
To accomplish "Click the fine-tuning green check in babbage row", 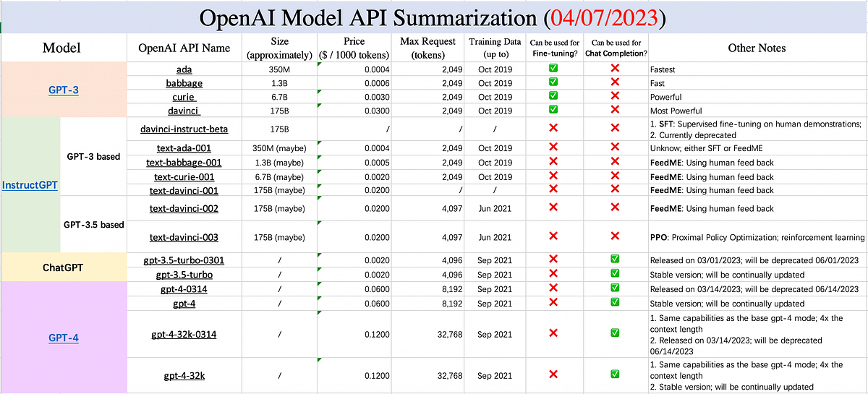I will coord(553,82).
